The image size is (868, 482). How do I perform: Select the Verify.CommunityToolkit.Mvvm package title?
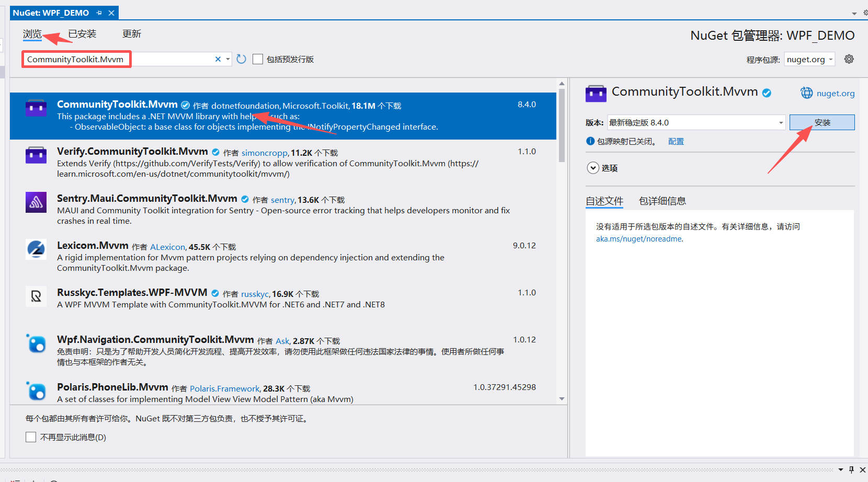click(x=132, y=152)
